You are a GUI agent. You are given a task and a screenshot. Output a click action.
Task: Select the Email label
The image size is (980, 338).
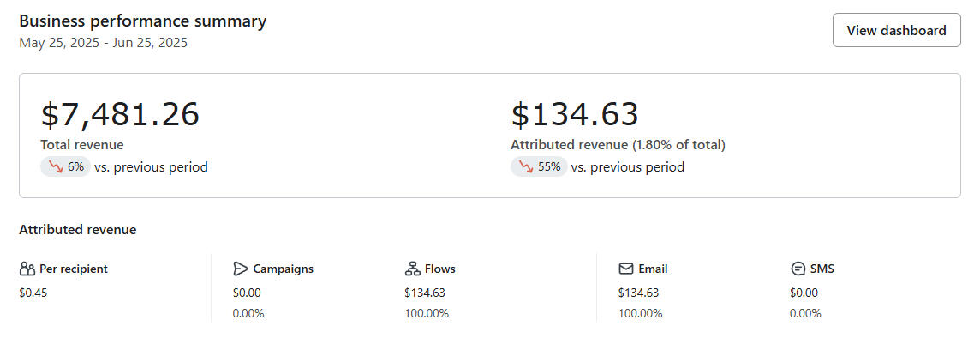[653, 269]
